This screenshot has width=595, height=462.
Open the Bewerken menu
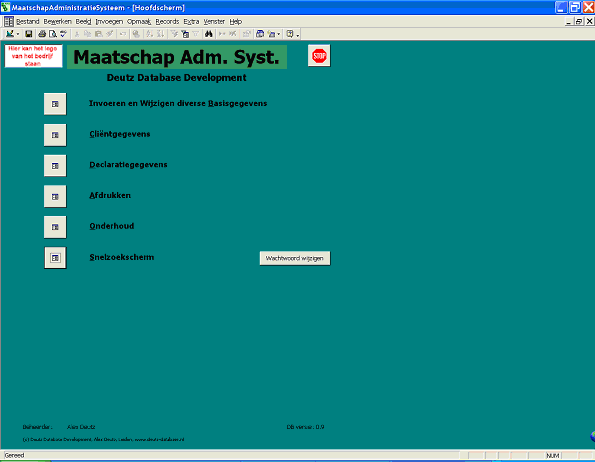coord(57,22)
